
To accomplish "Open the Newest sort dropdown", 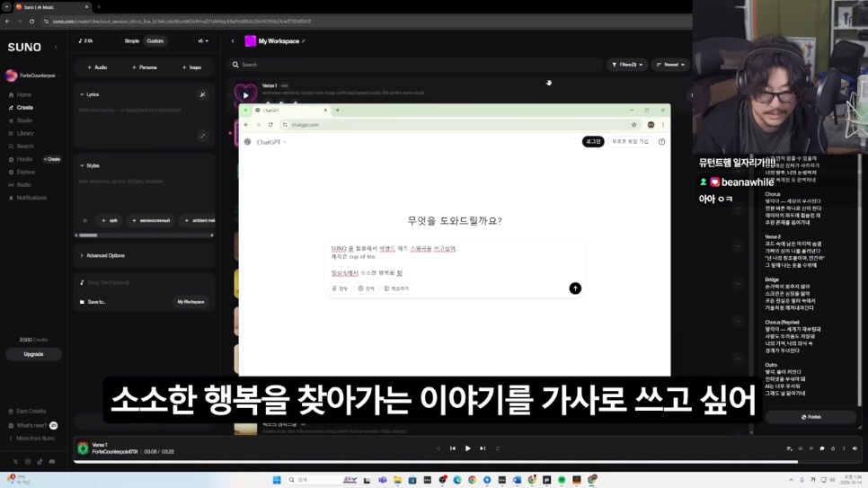I will (671, 65).
